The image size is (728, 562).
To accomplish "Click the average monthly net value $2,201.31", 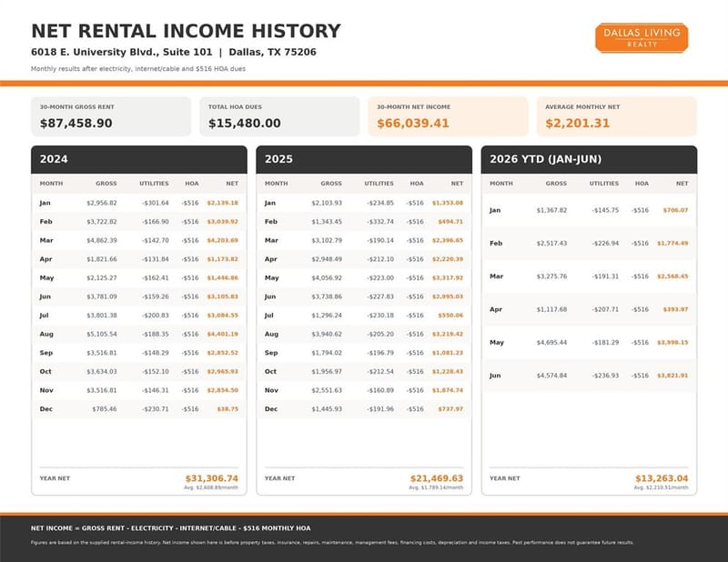I will pyautogui.click(x=578, y=123).
